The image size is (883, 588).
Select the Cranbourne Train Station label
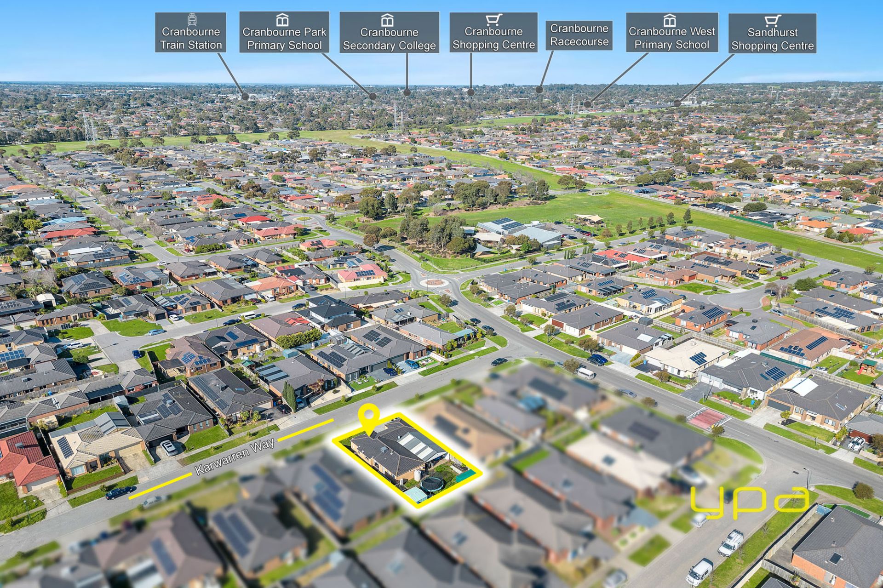191,39
